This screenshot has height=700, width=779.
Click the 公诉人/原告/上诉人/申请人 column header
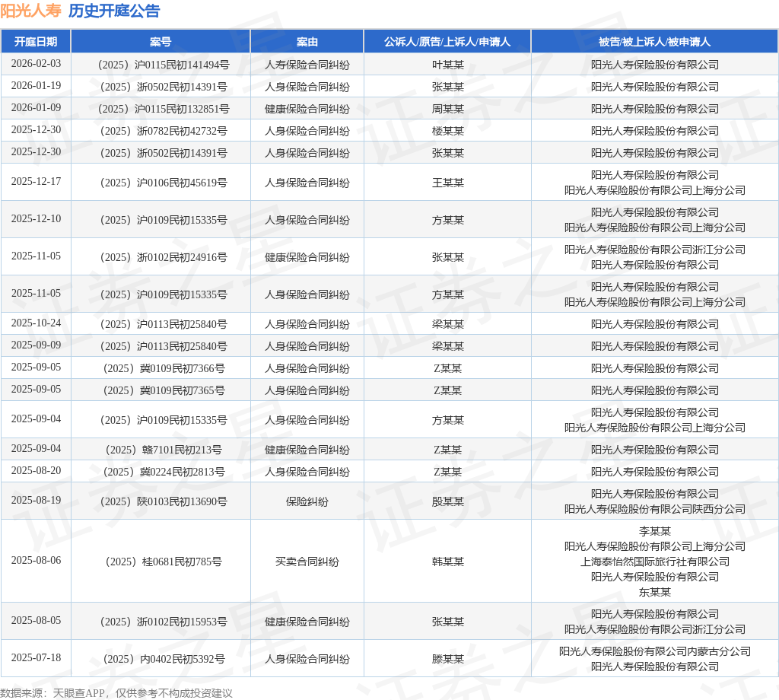pos(447,42)
